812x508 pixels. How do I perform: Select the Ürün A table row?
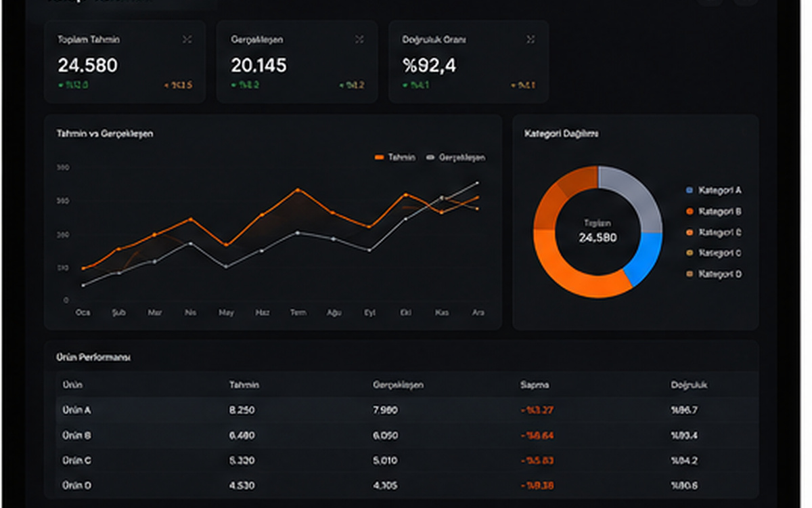coord(407,410)
